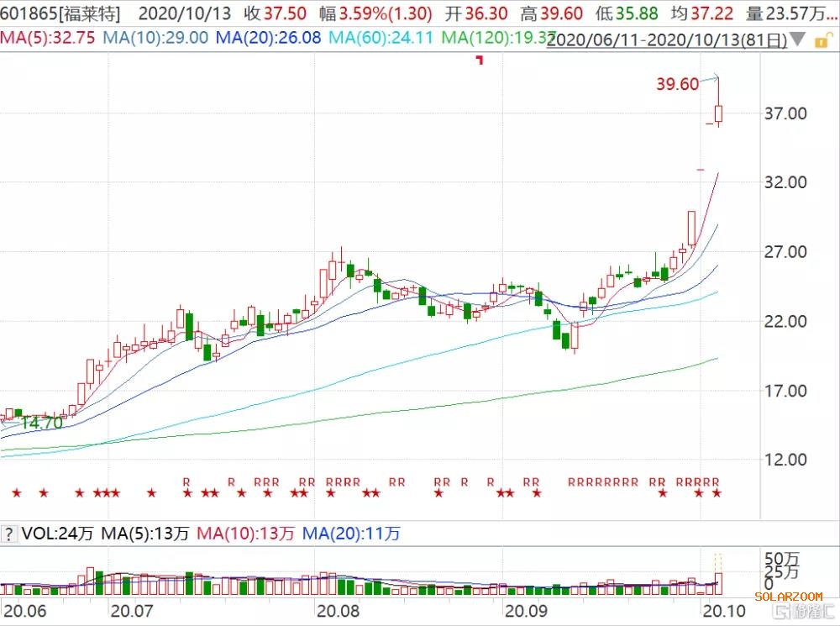Click the small red corner marker above chart

click(x=480, y=60)
